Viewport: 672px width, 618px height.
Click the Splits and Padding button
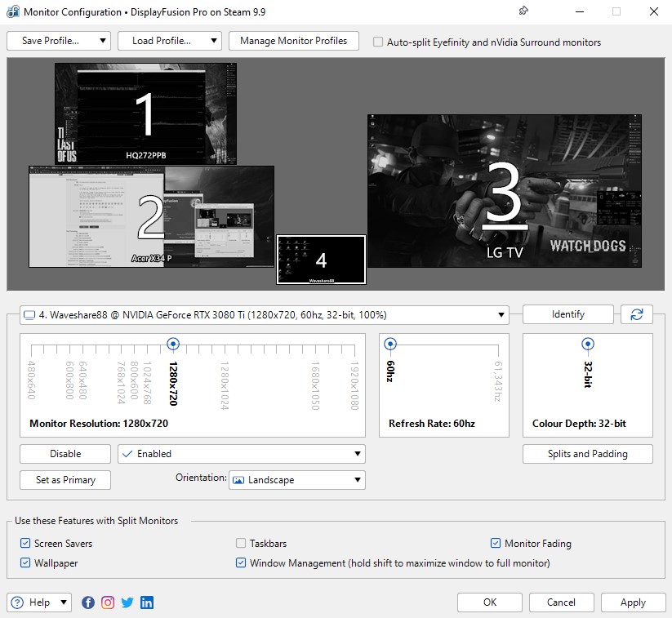tap(587, 454)
